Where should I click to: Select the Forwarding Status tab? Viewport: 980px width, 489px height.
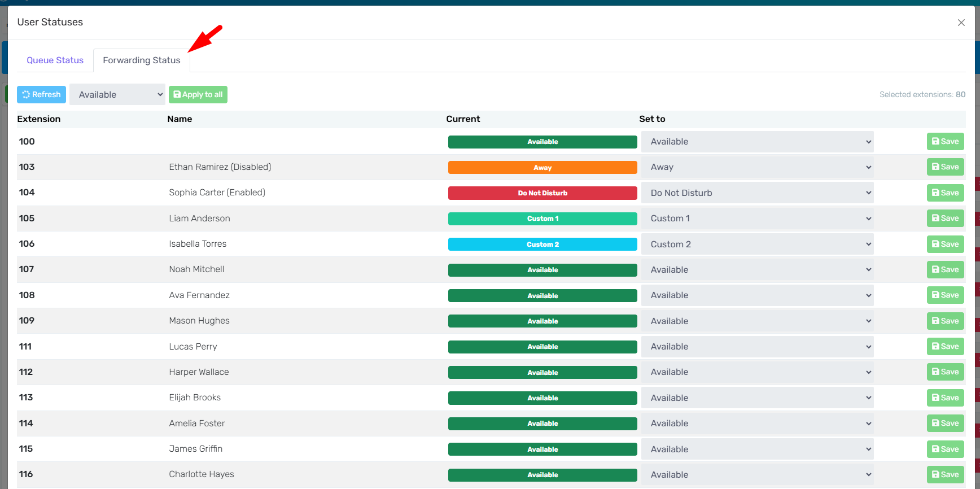[x=141, y=60]
